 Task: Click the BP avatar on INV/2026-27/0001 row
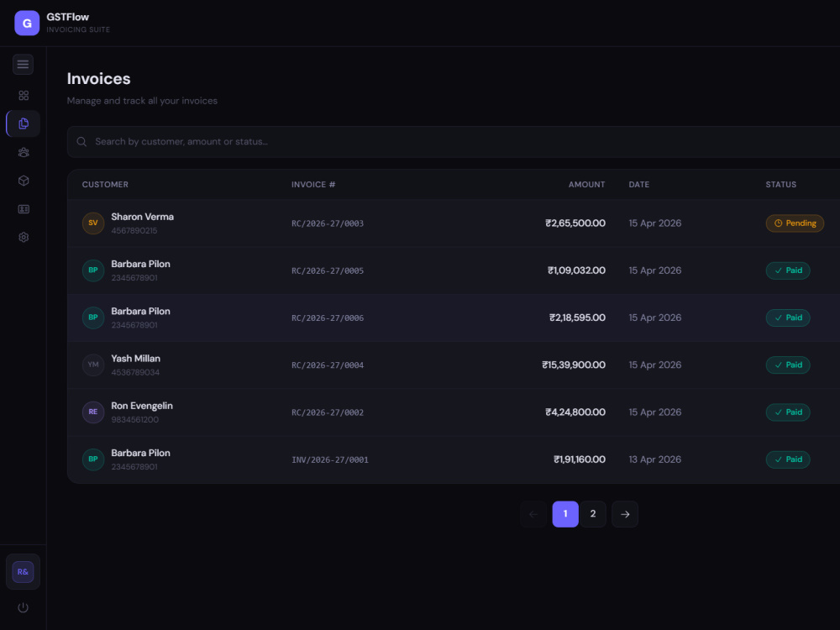[93, 459]
